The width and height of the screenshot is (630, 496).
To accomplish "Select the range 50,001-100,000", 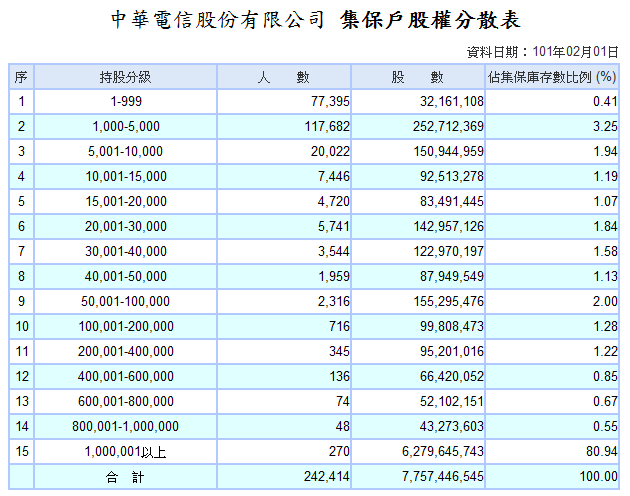I will pos(125,301).
